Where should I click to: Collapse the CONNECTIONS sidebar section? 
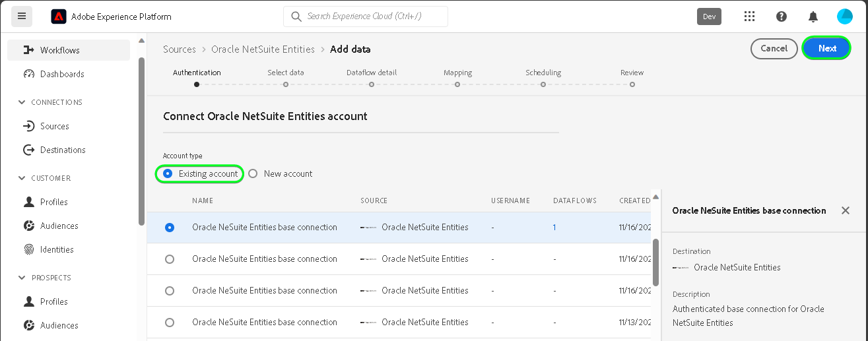[22, 102]
